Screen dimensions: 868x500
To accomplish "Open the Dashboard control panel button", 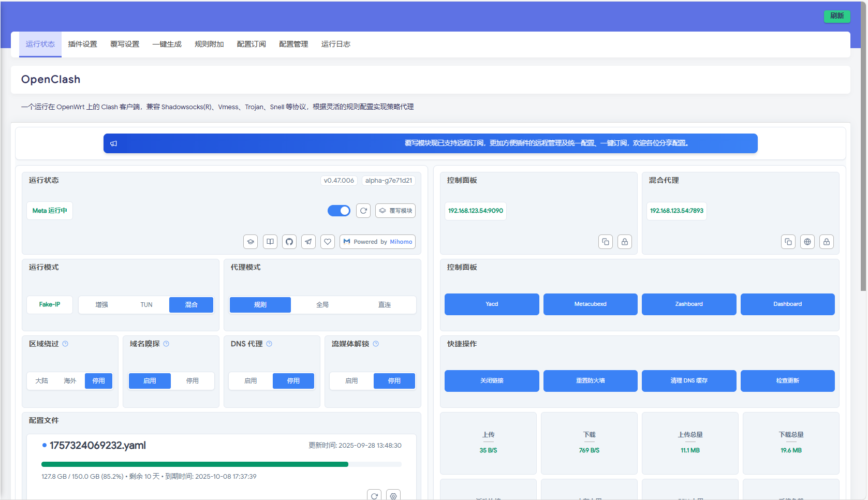I will pos(788,304).
